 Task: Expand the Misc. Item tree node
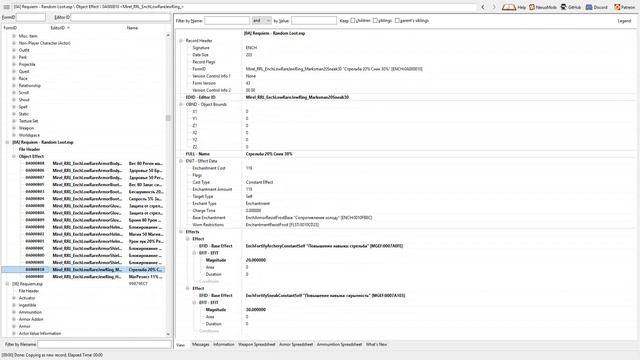click(x=14, y=36)
